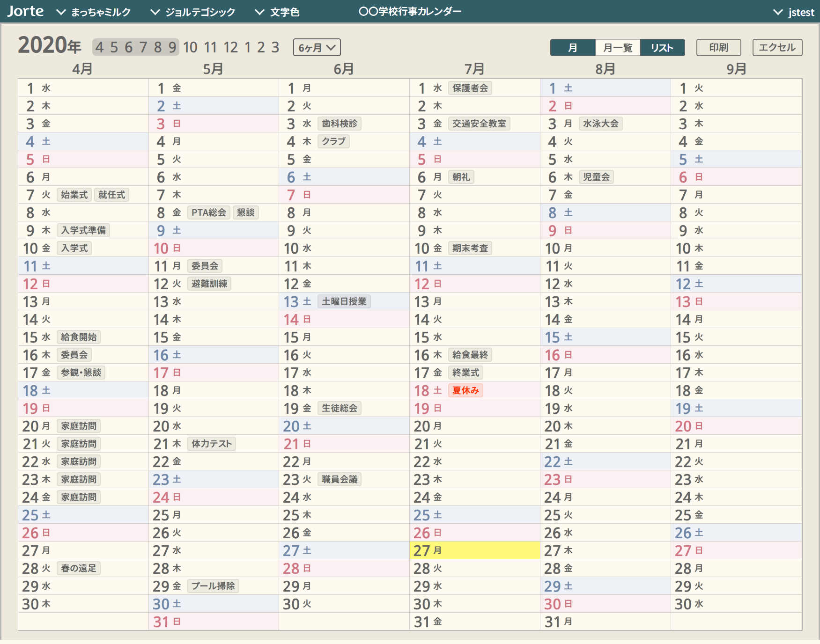
Task: Click the 〇〇学校行事カレンダー title
Action: pos(410,11)
